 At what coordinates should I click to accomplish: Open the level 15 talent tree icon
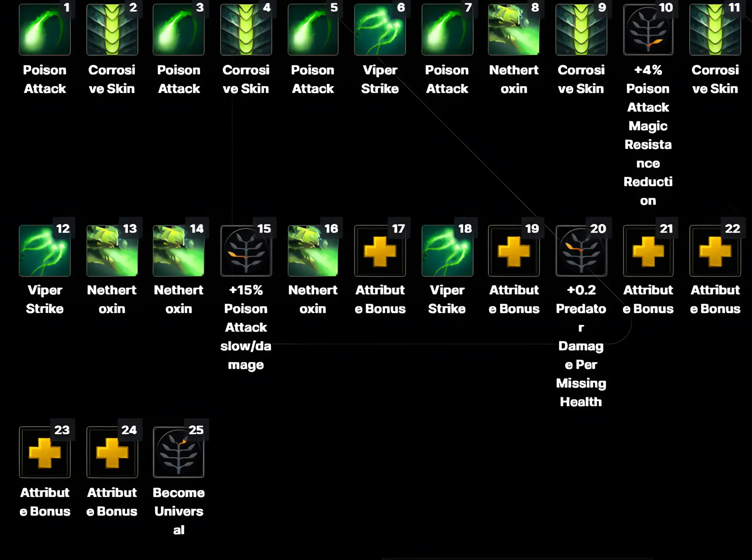point(246,251)
